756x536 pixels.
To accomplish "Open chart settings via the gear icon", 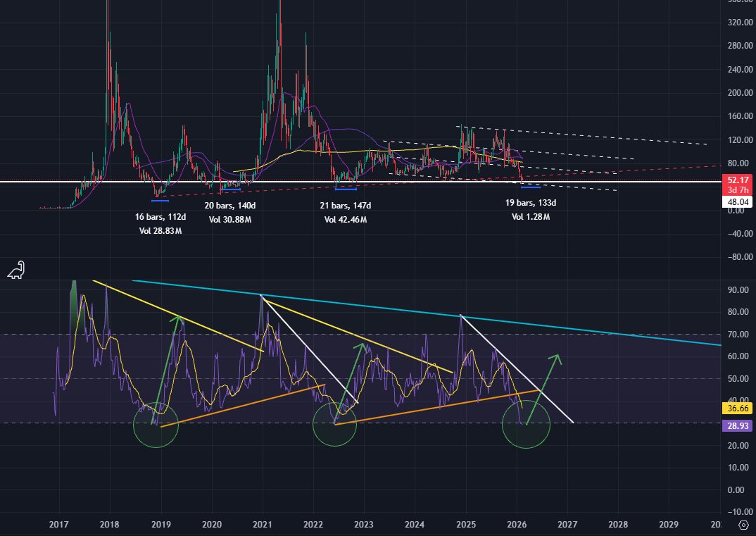I will (x=744, y=524).
